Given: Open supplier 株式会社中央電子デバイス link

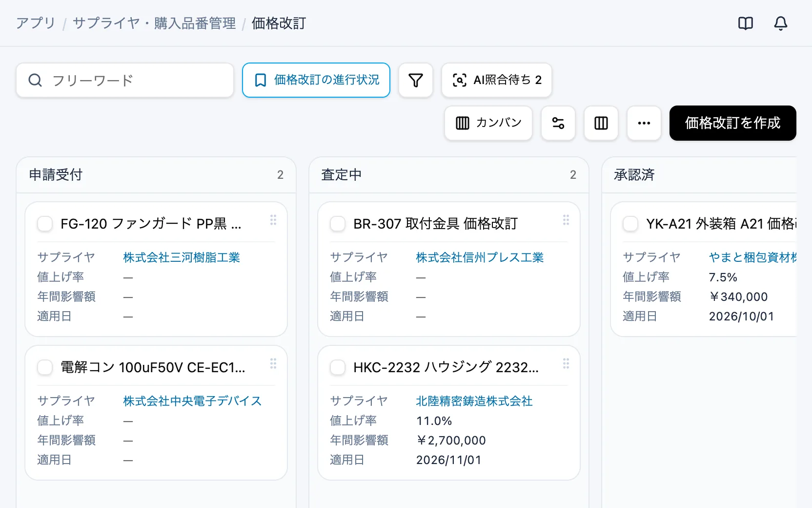Looking at the screenshot, I should (192, 401).
